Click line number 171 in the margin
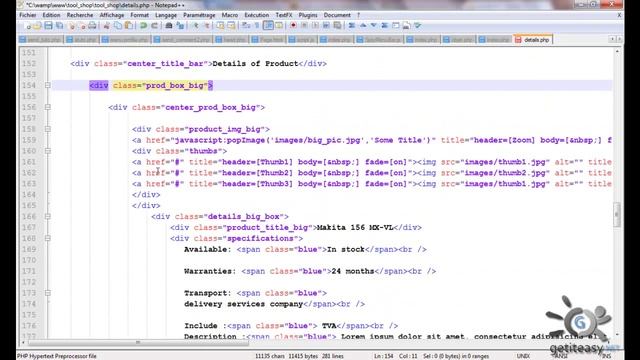 click(x=29, y=271)
